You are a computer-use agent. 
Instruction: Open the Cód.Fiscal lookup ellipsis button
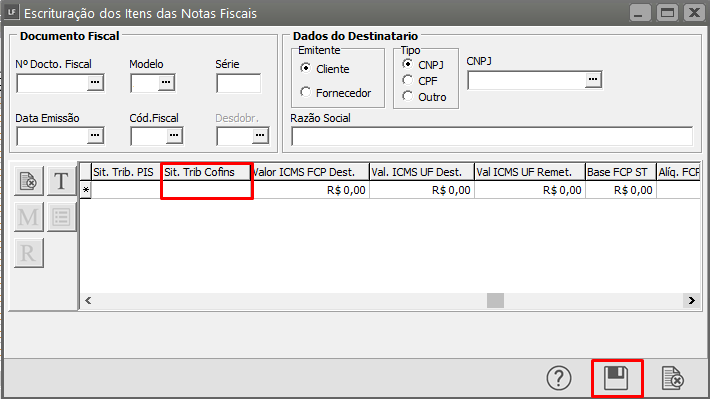coord(174,135)
